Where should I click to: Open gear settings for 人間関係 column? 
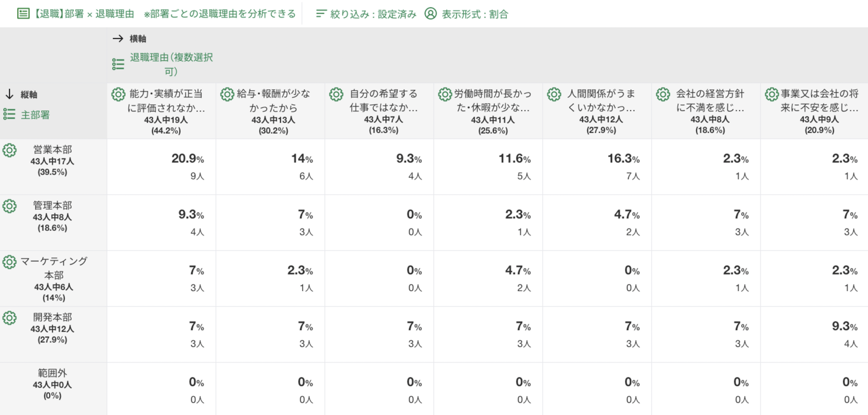coord(554,95)
